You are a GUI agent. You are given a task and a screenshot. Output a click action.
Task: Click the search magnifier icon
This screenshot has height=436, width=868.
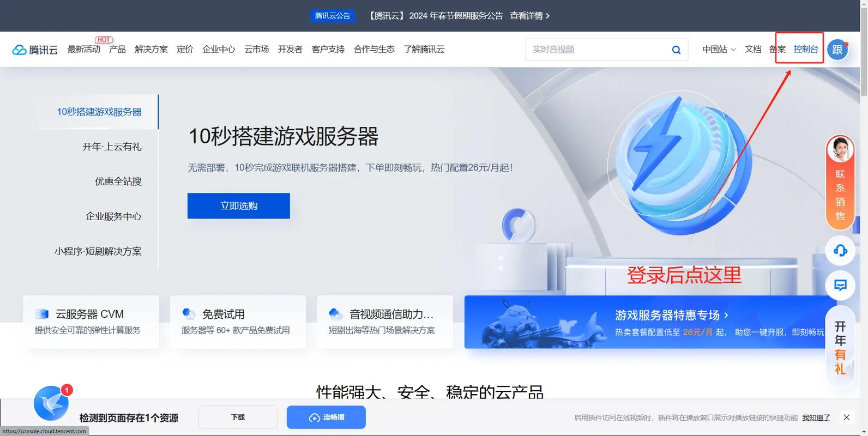click(x=676, y=50)
